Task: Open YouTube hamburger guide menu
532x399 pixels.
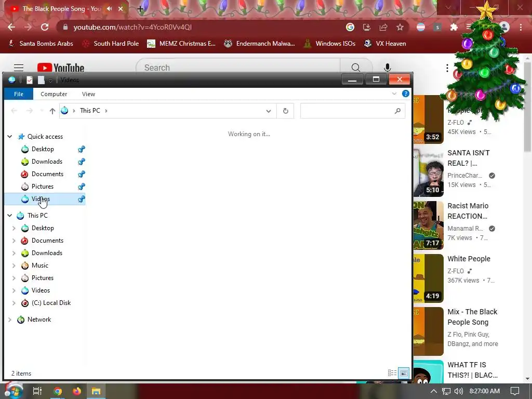Action: (x=19, y=68)
